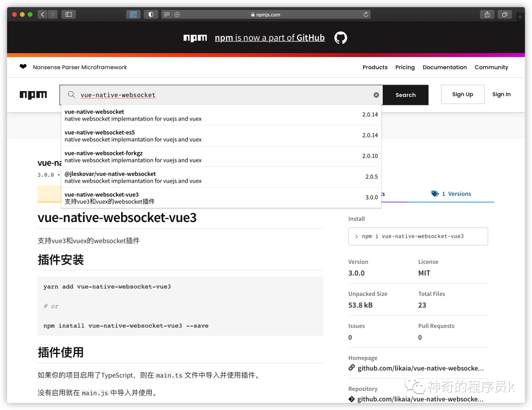This screenshot has width=532, height=410.
Task: Click the npm logo beside the search box
Action: tap(33, 95)
